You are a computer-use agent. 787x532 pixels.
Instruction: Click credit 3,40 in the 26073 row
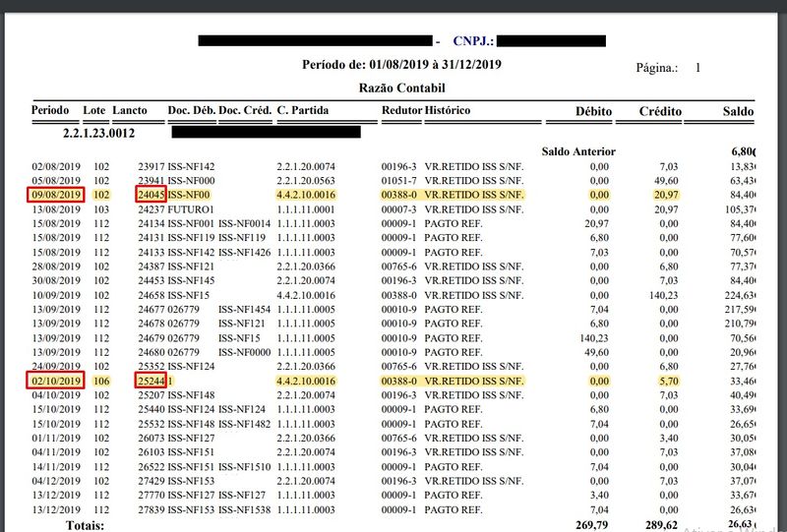coord(669,438)
